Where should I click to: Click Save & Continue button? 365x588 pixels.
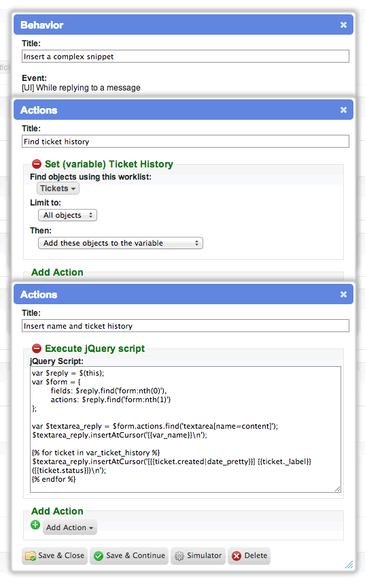point(129,555)
